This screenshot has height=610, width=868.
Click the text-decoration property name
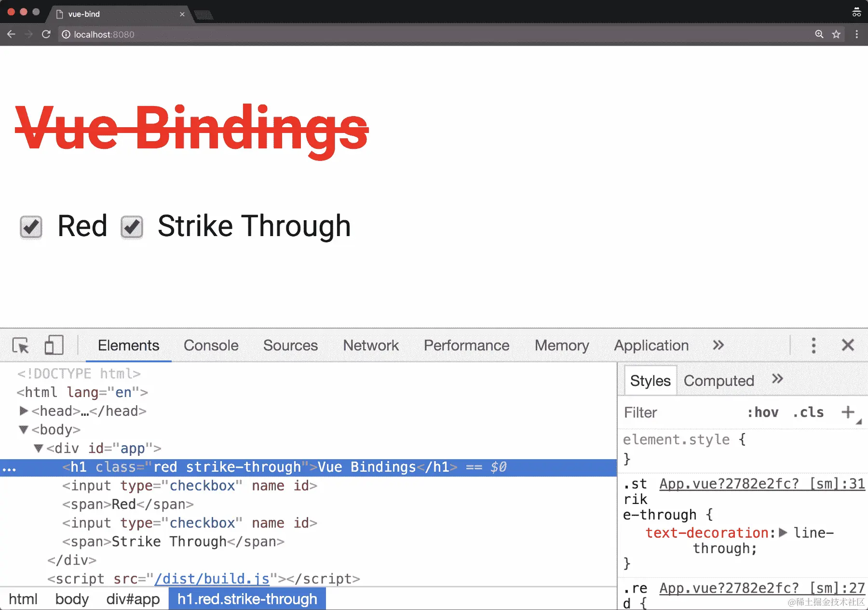pyautogui.click(x=707, y=533)
